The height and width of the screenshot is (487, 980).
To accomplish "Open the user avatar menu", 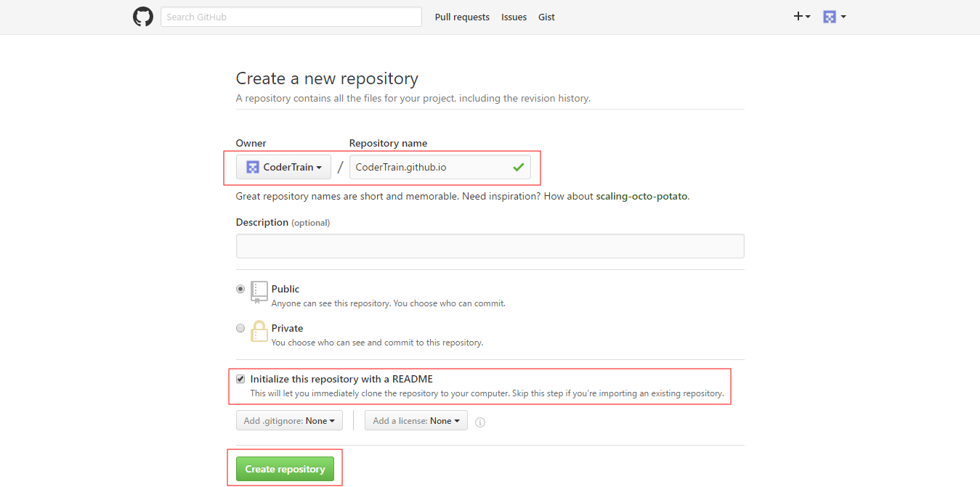I will click(834, 17).
